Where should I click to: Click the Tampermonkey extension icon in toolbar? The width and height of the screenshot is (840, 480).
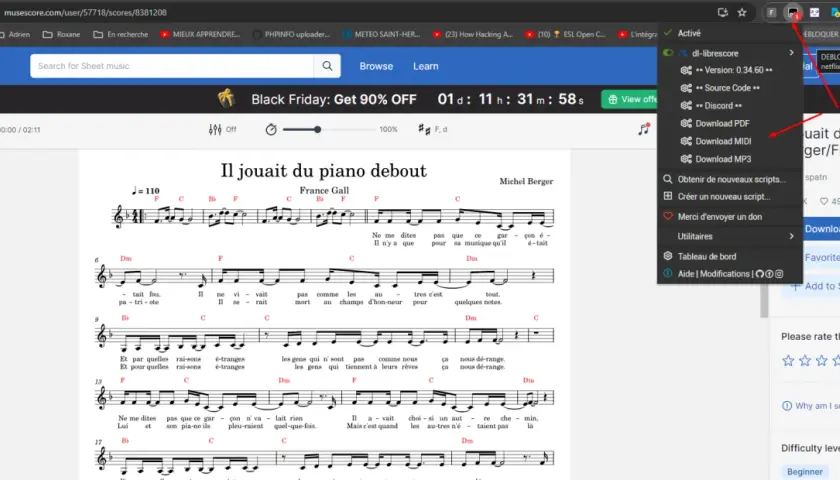click(x=792, y=12)
